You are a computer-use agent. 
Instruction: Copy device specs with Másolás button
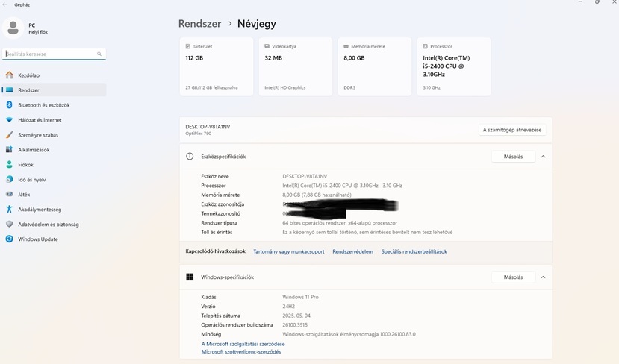coord(513,157)
